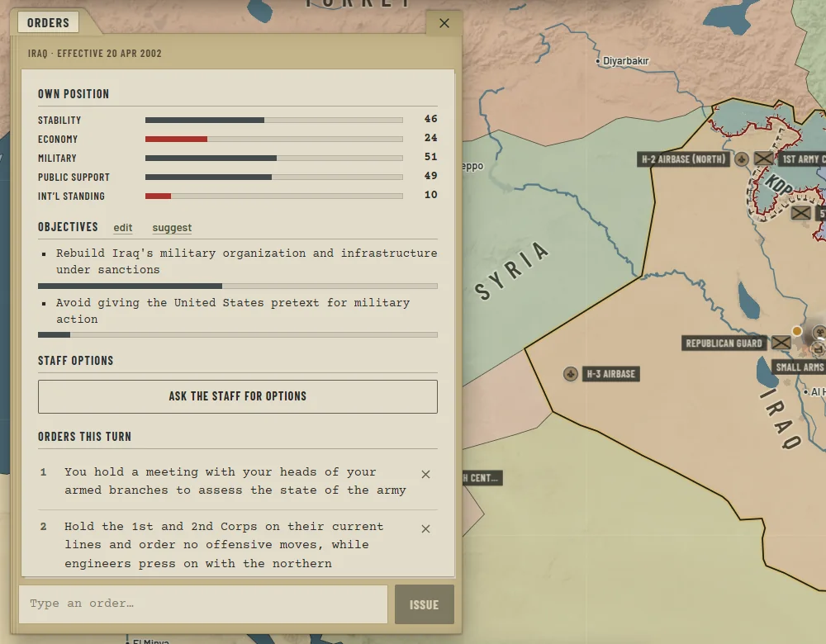Click the Military value 51
The width and height of the screenshot is (826, 644).
coord(430,157)
